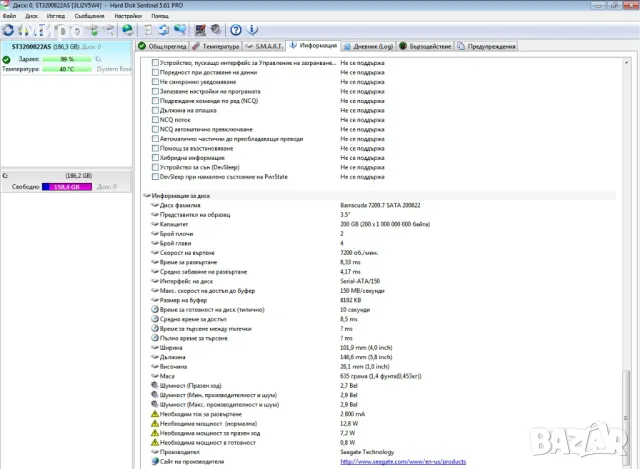
Task: Click the C: drive free space bar
Action: pyautogui.click(x=66, y=186)
